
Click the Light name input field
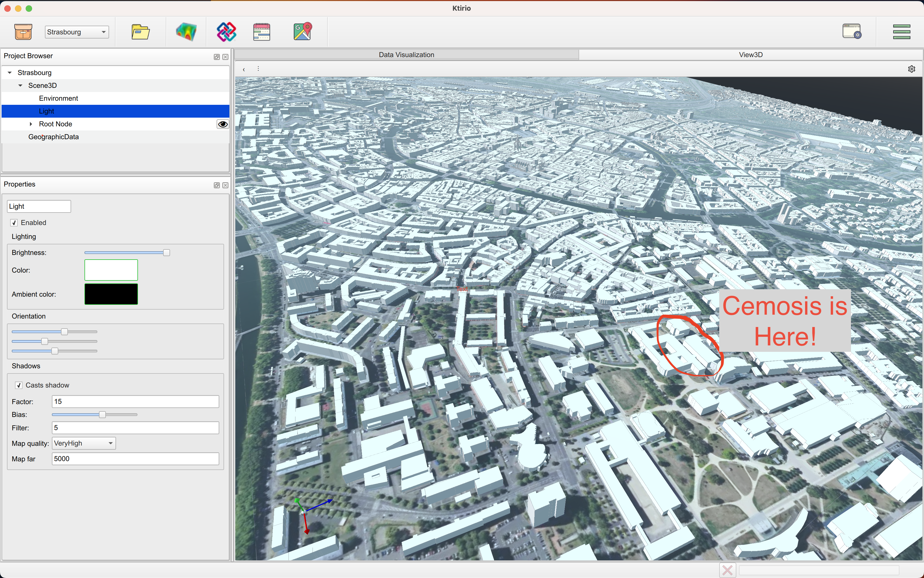pos(39,206)
